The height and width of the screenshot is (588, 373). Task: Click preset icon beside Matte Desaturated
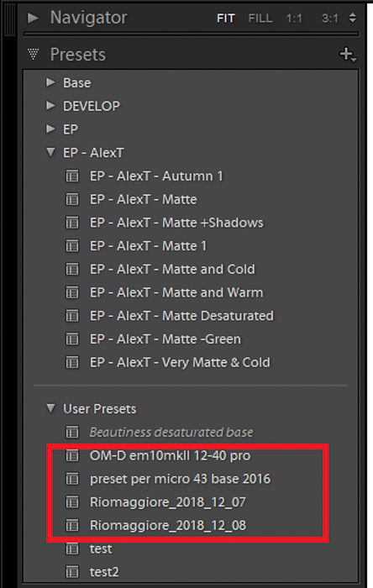point(72,316)
